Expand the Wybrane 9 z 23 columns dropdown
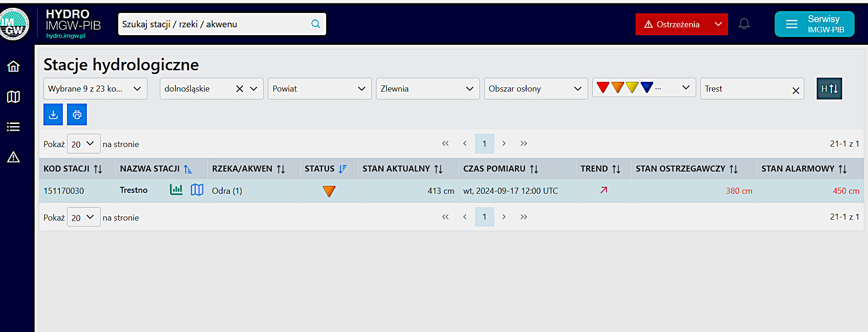This screenshot has height=332, width=868. pyautogui.click(x=95, y=88)
